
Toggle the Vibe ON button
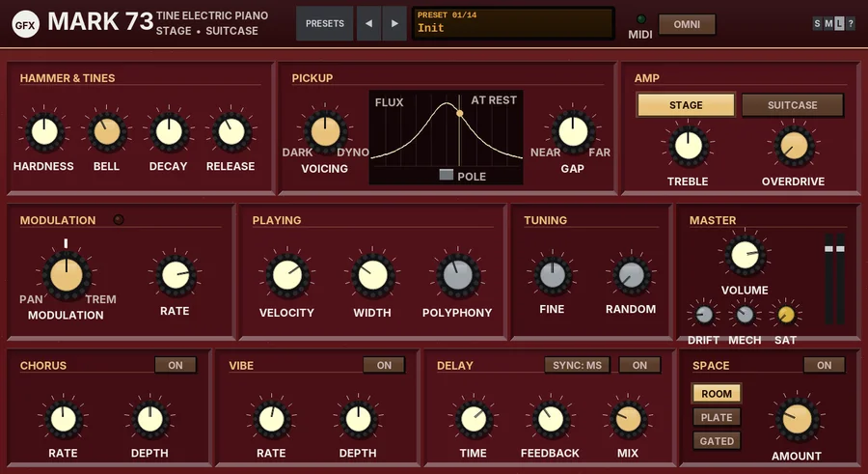click(x=384, y=365)
